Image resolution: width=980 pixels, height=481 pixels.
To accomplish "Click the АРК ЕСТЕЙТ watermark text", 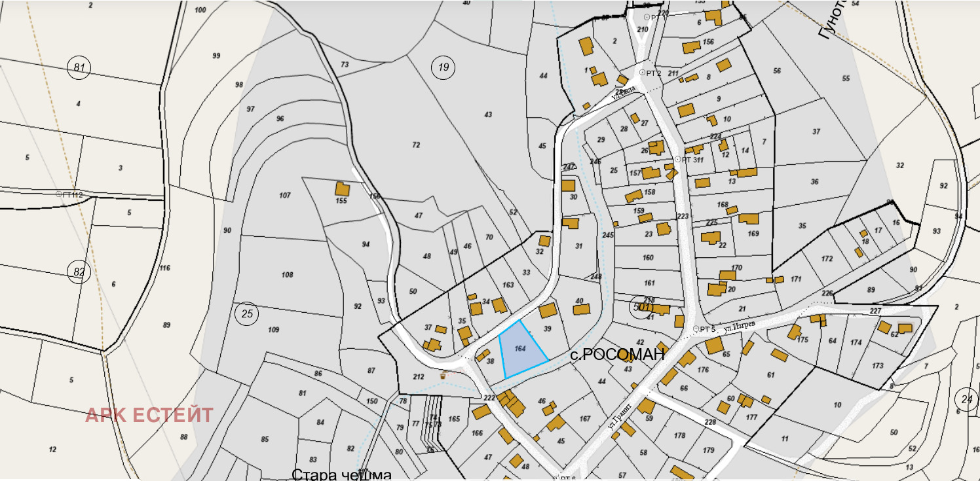I will (149, 415).
